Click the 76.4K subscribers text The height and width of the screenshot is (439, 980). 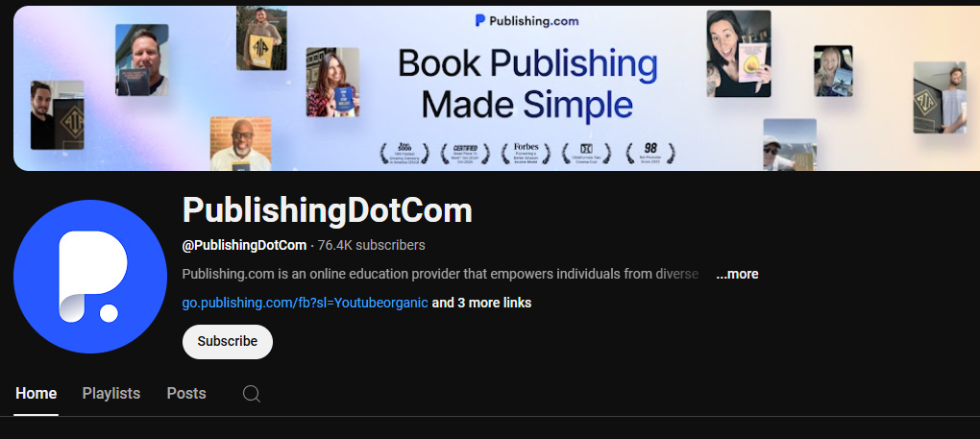tap(371, 245)
